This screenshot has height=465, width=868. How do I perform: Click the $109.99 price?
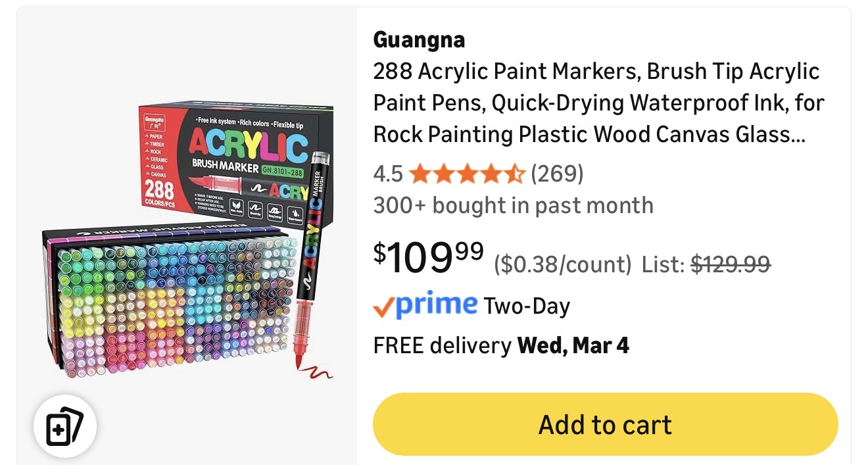(429, 258)
